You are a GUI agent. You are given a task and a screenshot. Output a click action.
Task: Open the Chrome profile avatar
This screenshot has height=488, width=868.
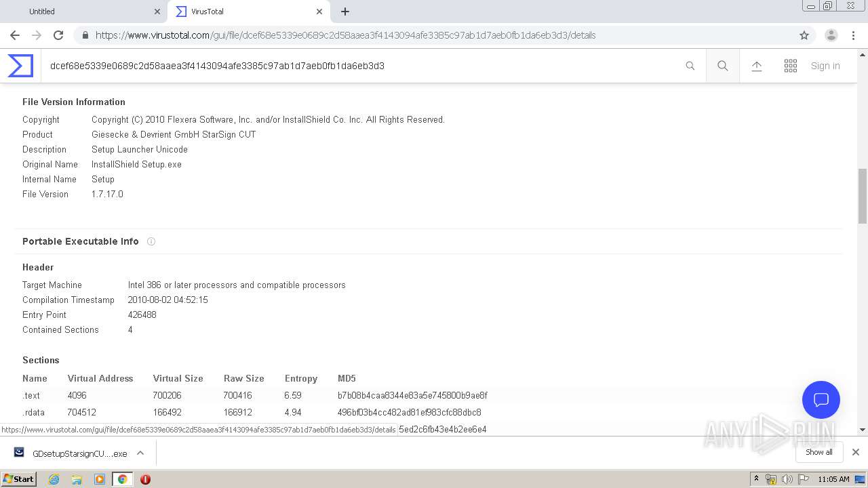[831, 35]
